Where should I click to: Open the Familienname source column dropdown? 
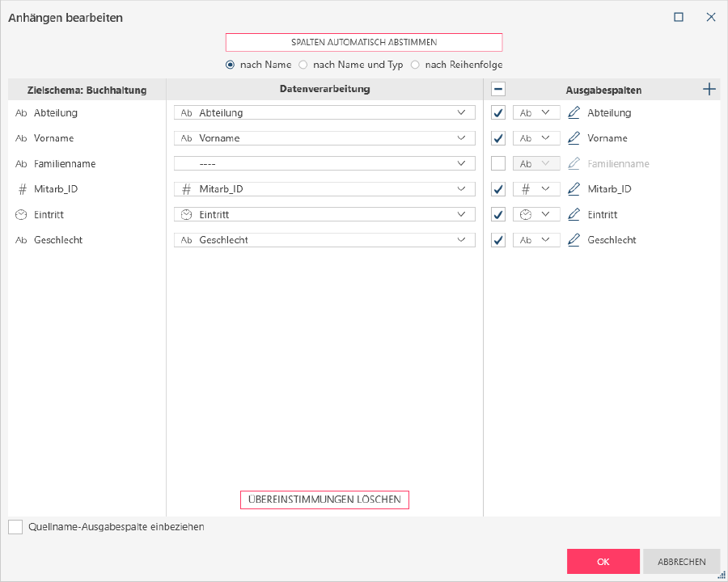pyautogui.click(x=324, y=164)
